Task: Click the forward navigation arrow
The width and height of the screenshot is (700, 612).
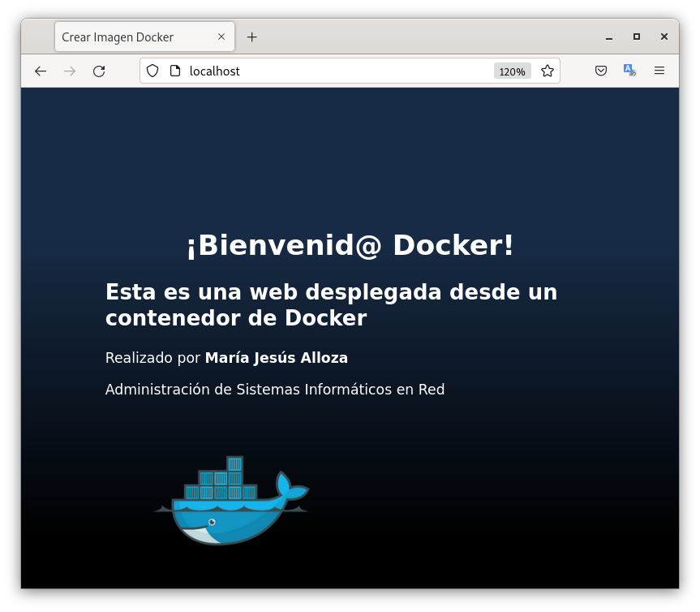Action: [70, 71]
